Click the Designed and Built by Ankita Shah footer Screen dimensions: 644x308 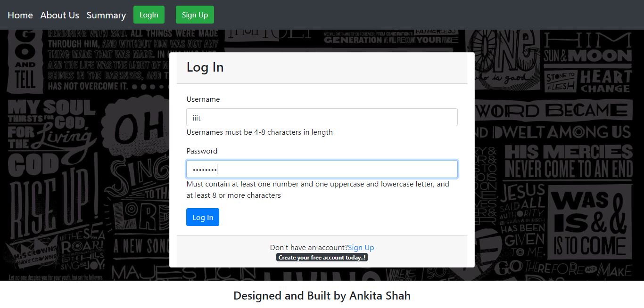[322, 295]
